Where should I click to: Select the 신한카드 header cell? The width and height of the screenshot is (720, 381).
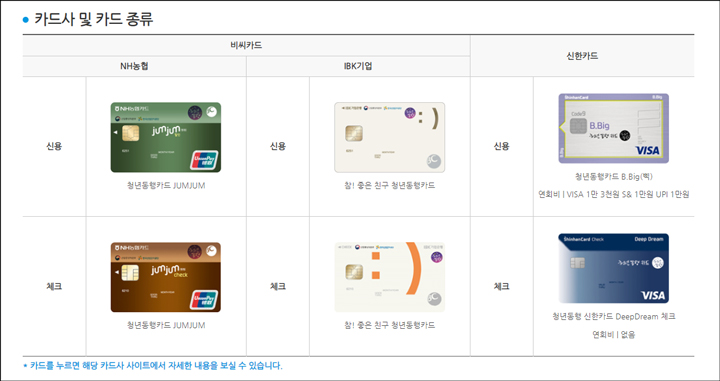[582, 56]
